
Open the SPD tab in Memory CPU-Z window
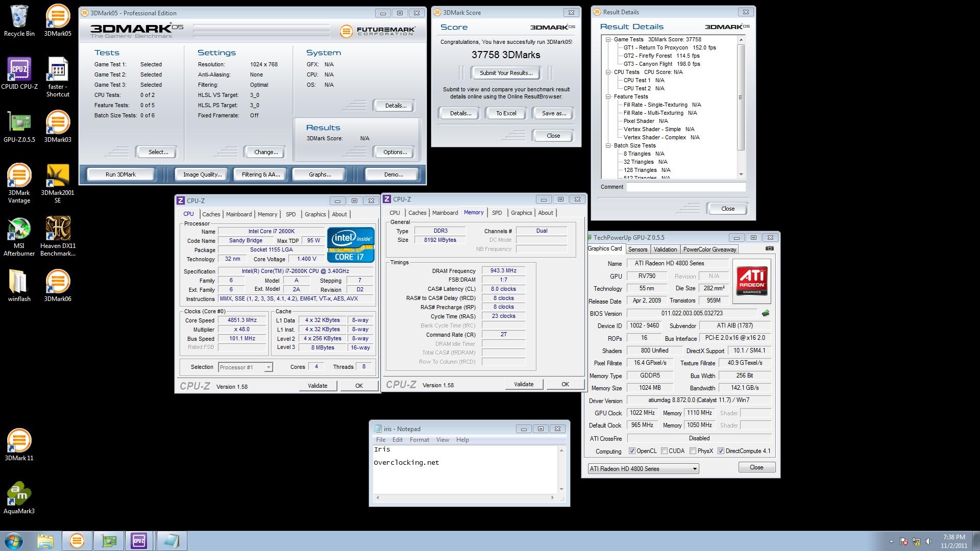[497, 213]
